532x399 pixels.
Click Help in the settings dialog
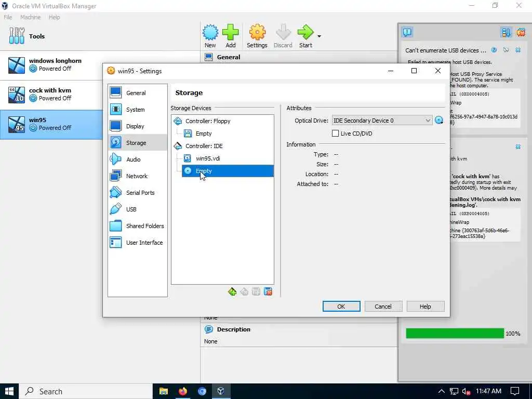[425, 306]
